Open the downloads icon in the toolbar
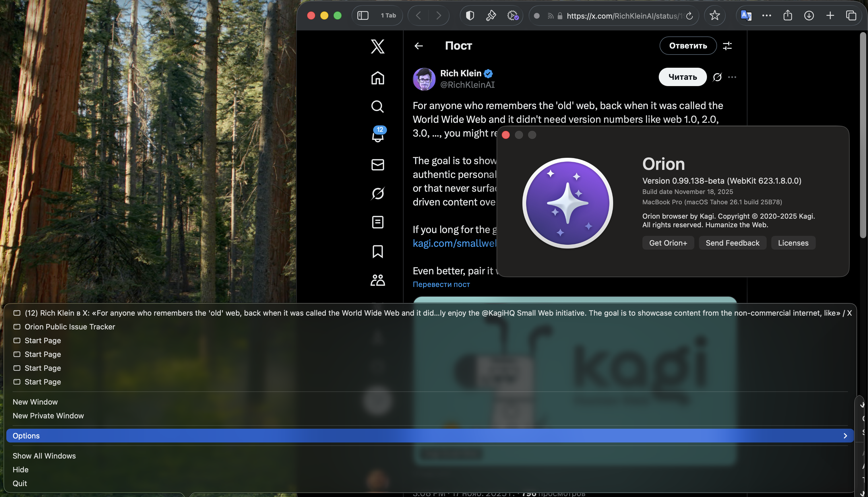 [x=809, y=15]
